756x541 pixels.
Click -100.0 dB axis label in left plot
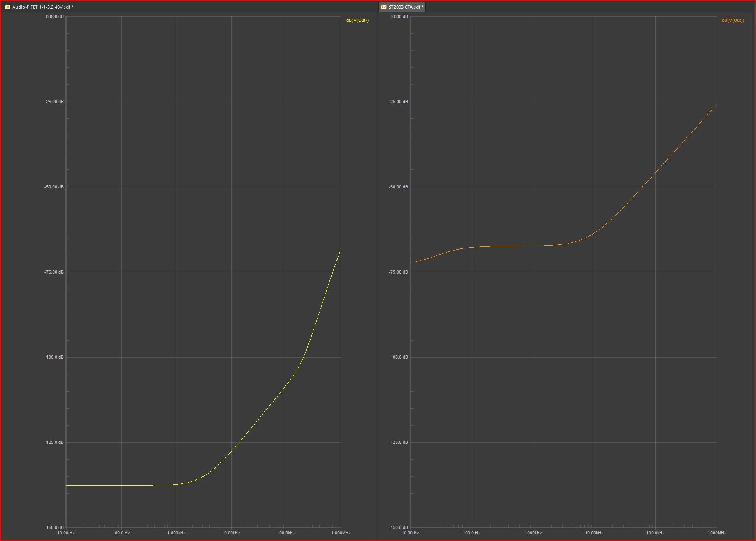tap(54, 357)
